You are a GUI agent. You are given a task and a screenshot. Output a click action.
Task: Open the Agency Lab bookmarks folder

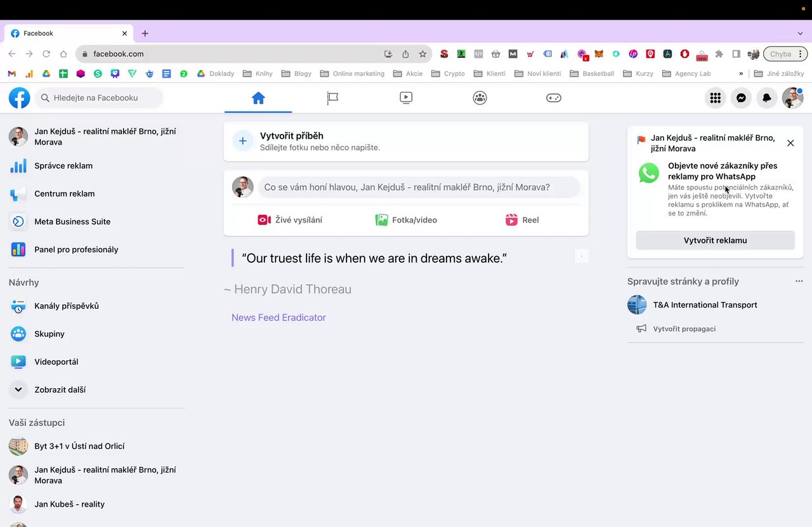coord(686,74)
